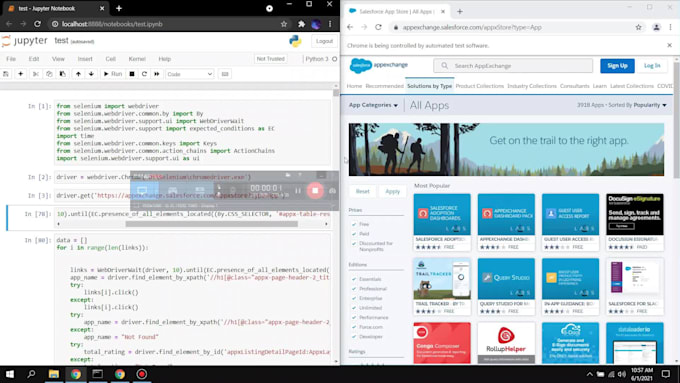Insert a cell below with the plus icon
This screenshot has height=383, width=680.
tap(20, 74)
